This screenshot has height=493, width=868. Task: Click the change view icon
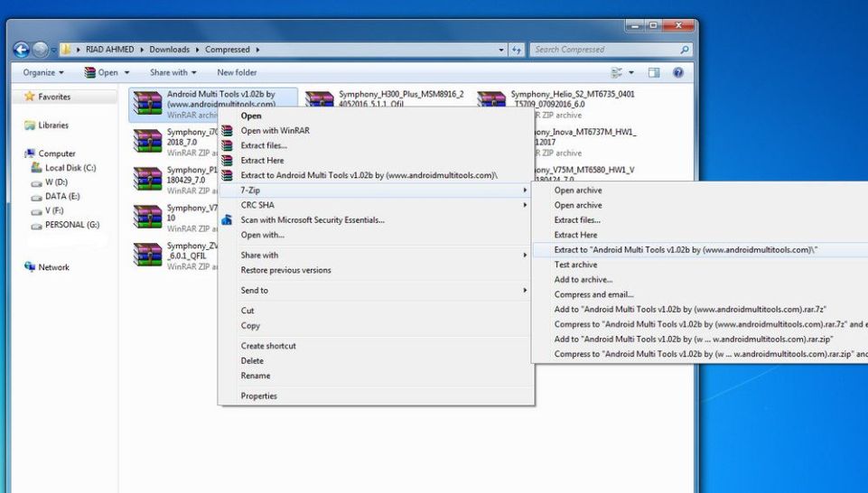tap(616, 72)
